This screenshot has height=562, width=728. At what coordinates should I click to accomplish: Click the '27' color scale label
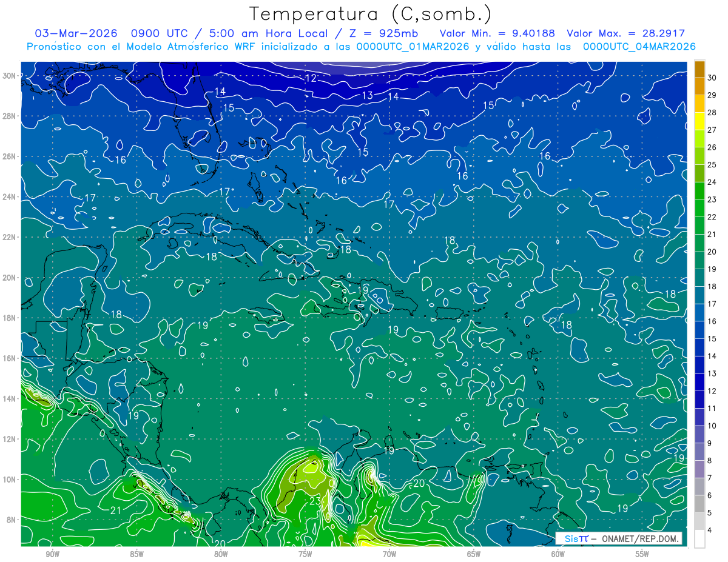point(712,130)
